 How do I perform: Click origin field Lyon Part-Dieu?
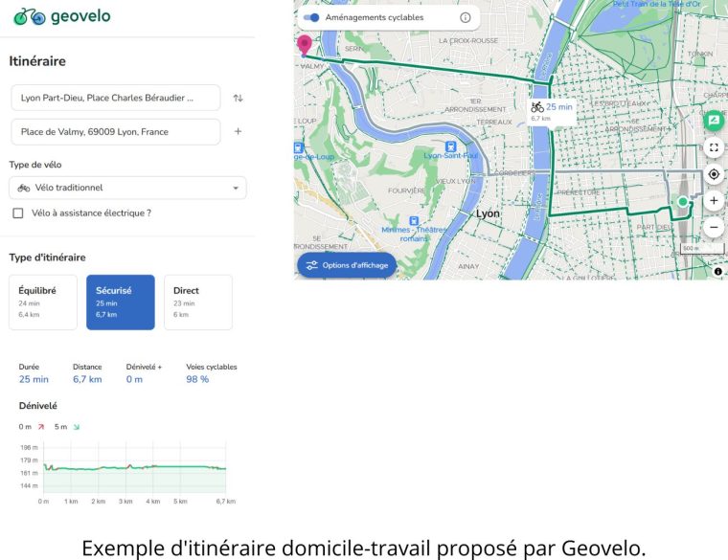point(116,98)
